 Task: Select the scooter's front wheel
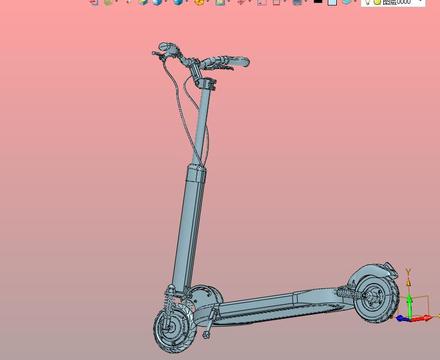coord(174,328)
